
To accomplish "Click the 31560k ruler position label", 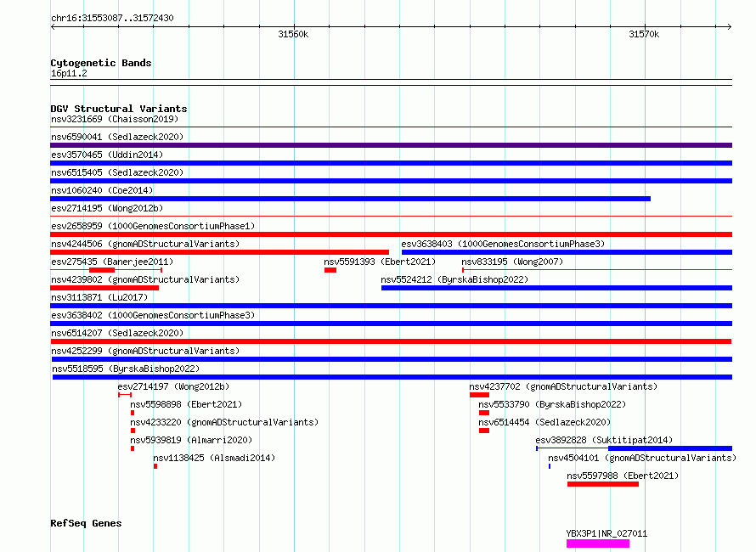I will click(293, 34).
